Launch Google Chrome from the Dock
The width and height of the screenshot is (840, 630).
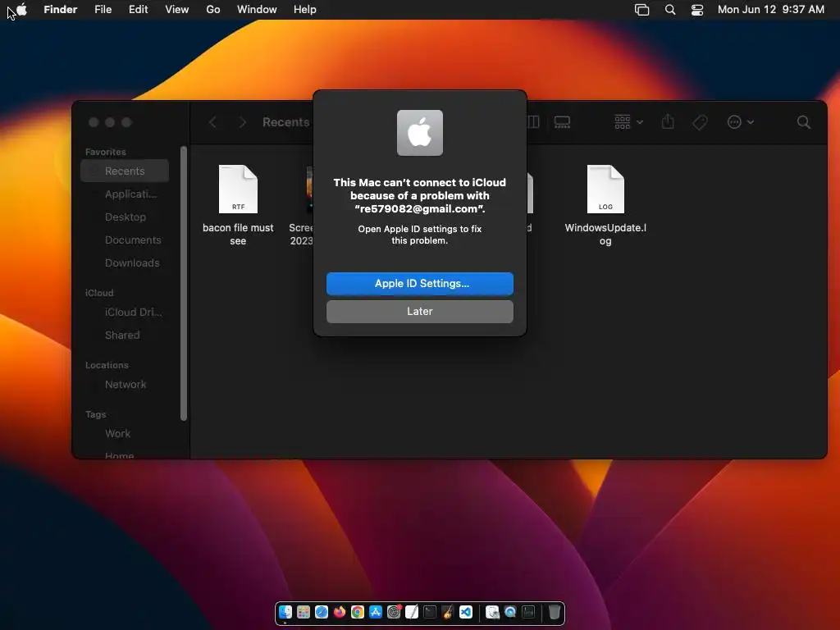point(358,612)
